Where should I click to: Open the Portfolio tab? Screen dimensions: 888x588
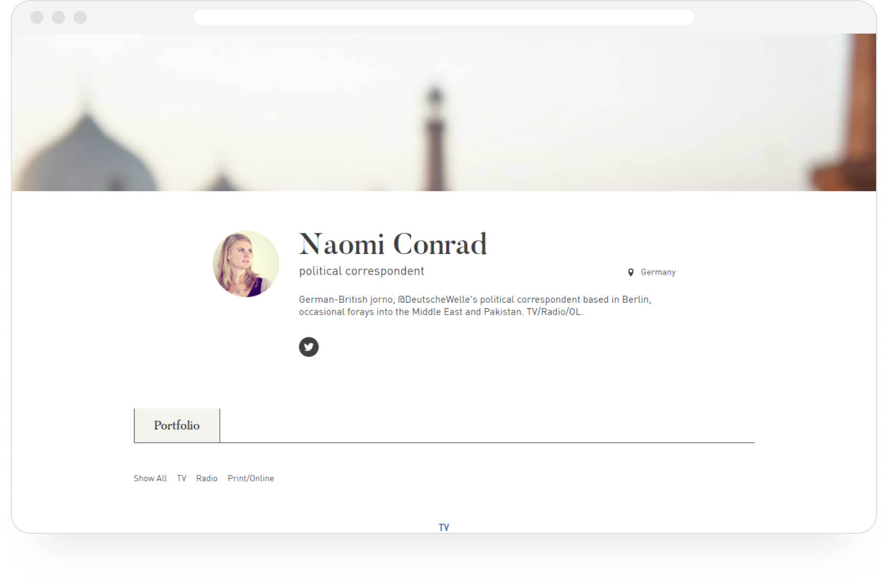[177, 426]
